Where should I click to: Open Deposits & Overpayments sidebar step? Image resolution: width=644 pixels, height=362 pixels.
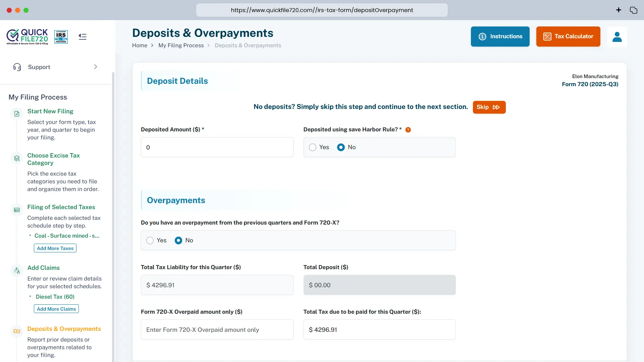tap(64, 329)
